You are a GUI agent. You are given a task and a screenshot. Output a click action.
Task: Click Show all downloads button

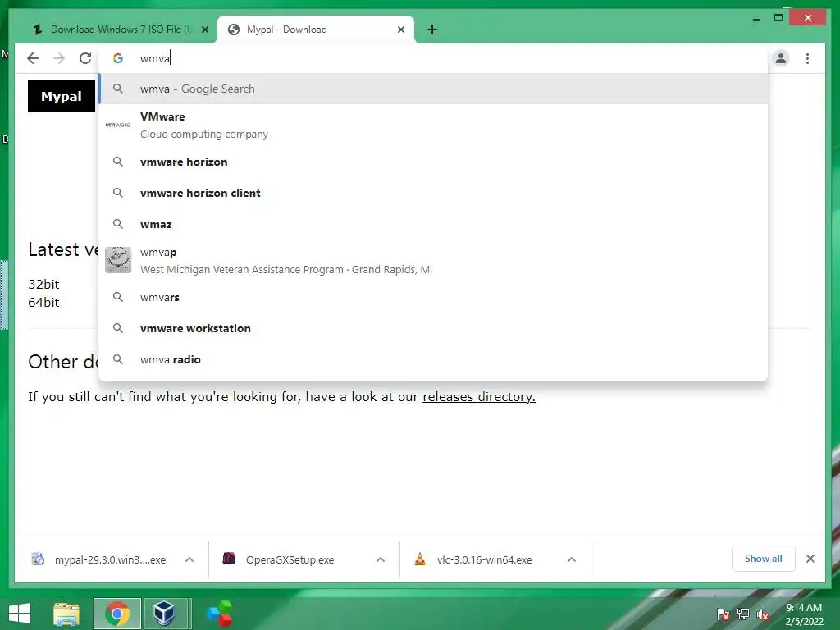(764, 559)
